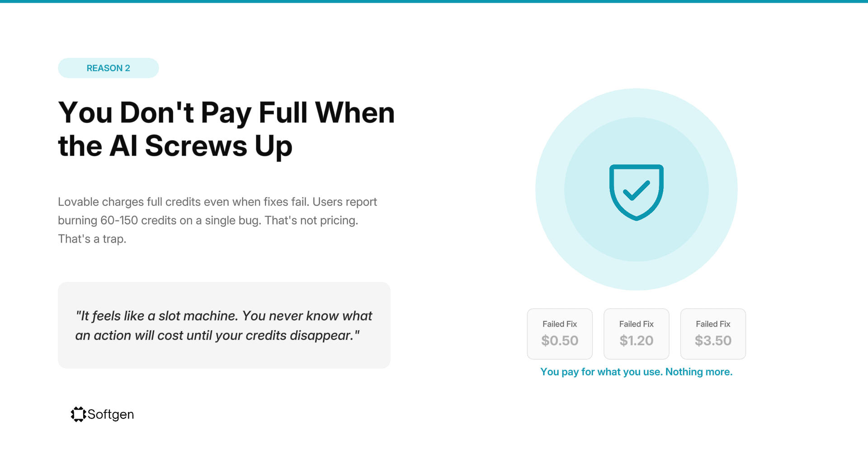Click the "Failed Fix" label above $3.50
This screenshot has width=868, height=454.
[x=713, y=324]
